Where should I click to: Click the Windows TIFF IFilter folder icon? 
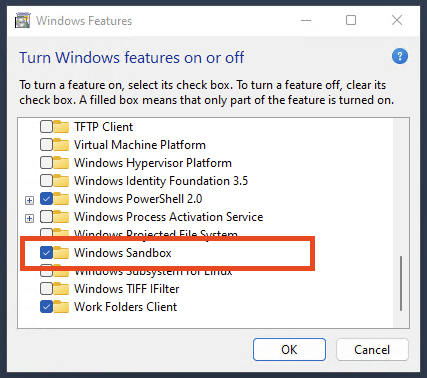tap(61, 289)
